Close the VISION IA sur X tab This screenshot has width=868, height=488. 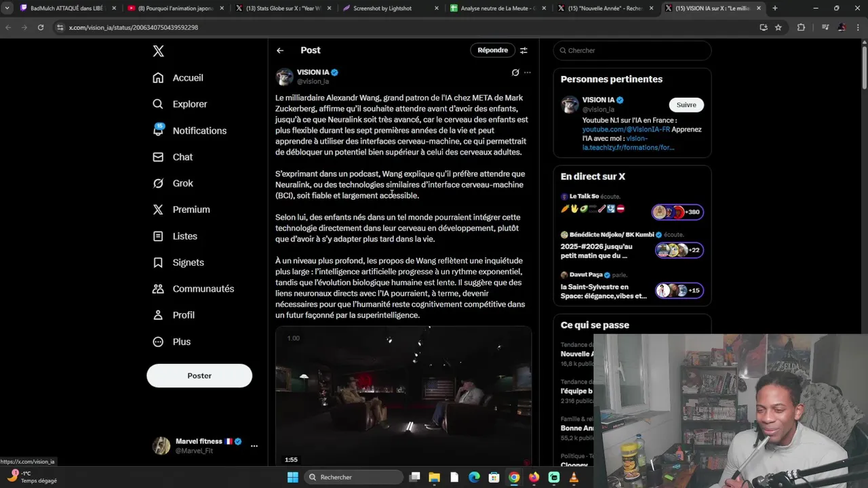[759, 8]
